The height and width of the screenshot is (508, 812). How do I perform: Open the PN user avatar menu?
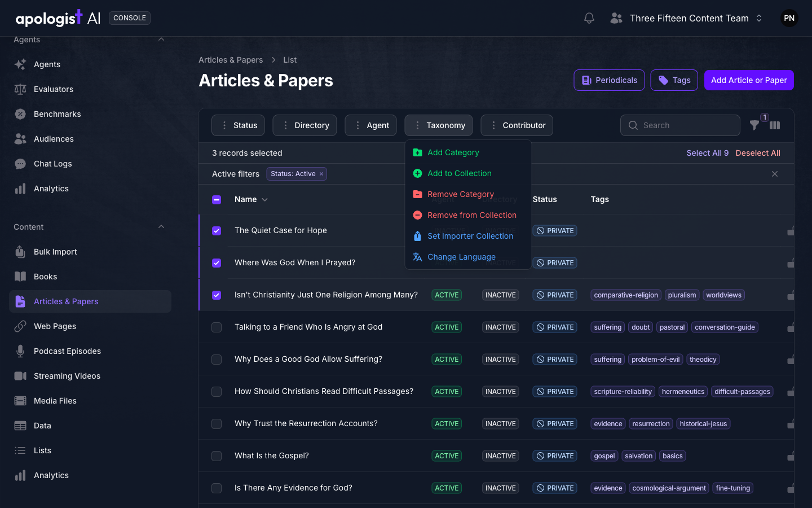pyautogui.click(x=789, y=18)
